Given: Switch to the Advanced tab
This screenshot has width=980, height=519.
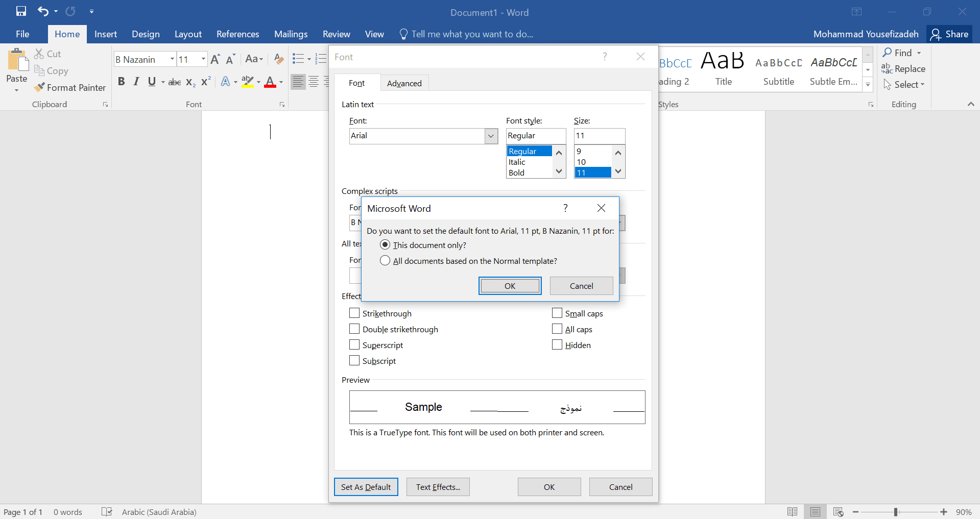Looking at the screenshot, I should (404, 83).
